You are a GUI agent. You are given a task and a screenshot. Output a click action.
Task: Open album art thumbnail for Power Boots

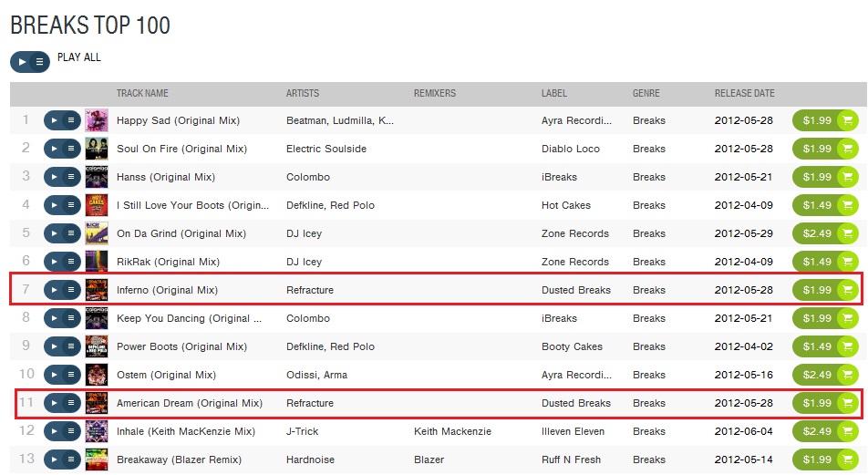(97, 346)
